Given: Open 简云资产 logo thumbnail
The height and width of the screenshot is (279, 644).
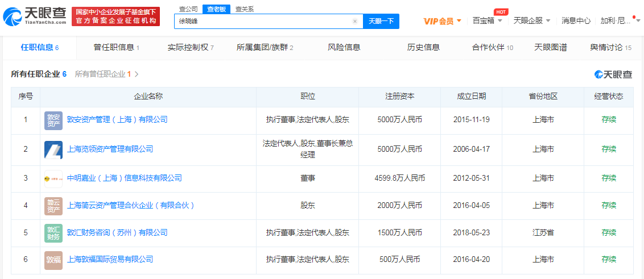Looking at the screenshot, I should (53, 206).
